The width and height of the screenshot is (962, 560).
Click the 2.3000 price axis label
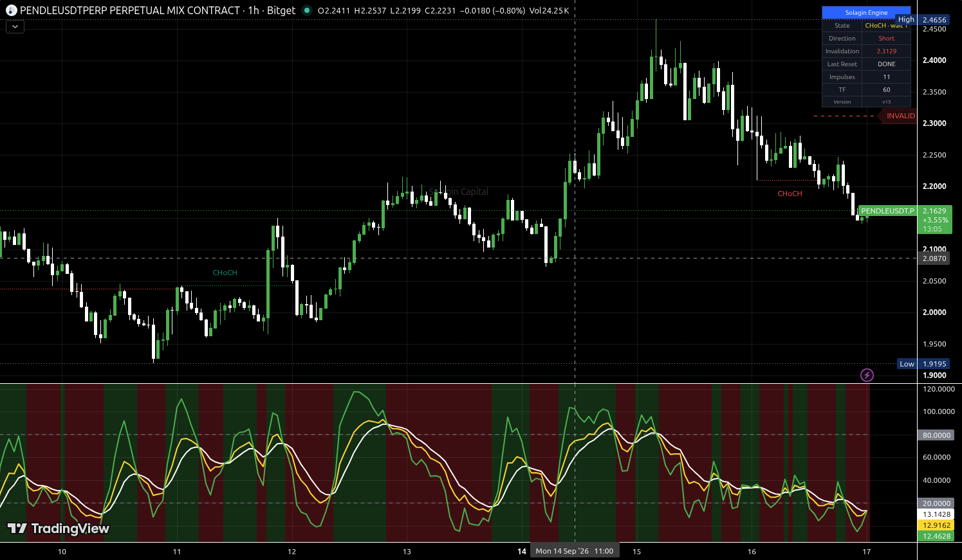(934, 123)
